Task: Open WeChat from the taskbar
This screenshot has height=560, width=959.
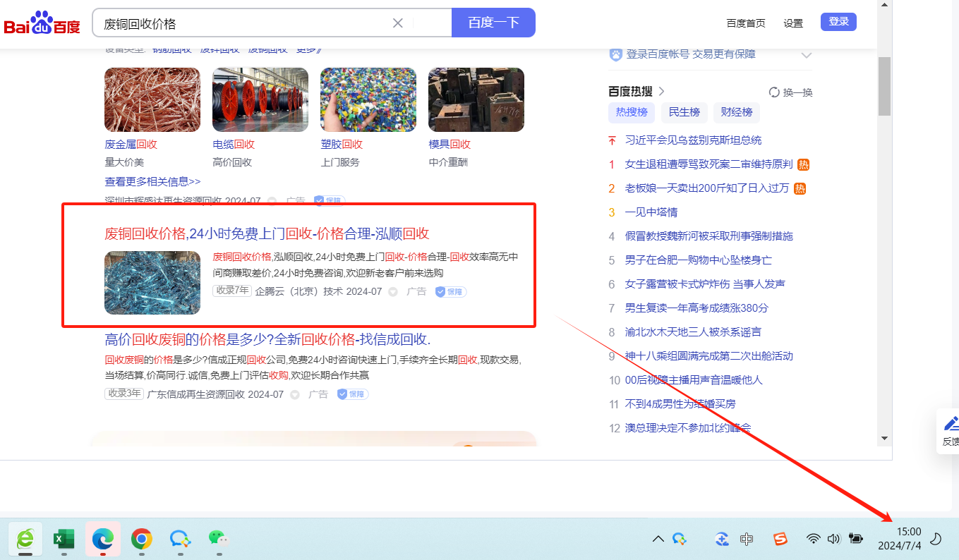Action: (219, 540)
